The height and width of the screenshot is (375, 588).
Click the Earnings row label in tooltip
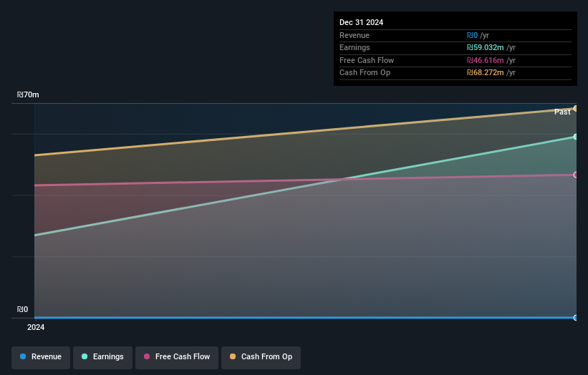(x=355, y=47)
